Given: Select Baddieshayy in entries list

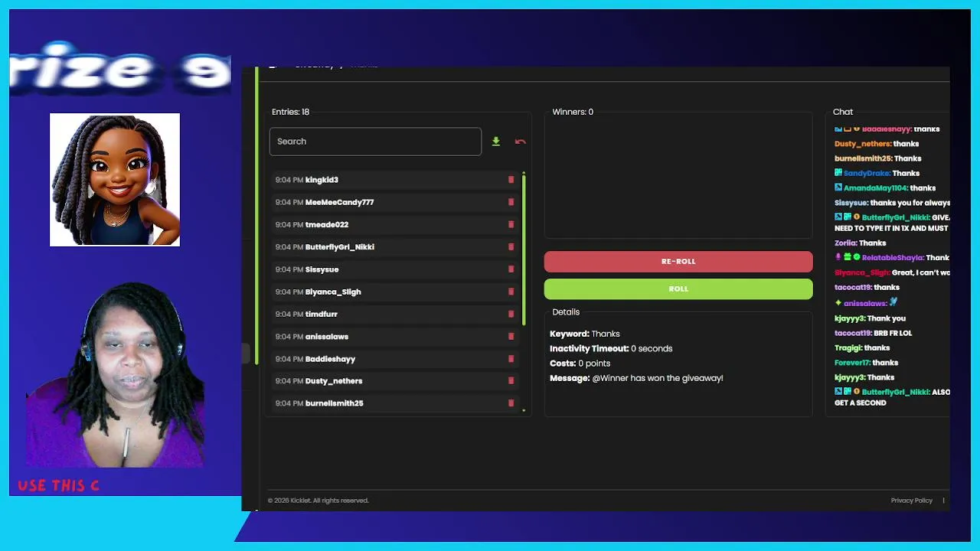Looking at the screenshot, I should click(330, 358).
